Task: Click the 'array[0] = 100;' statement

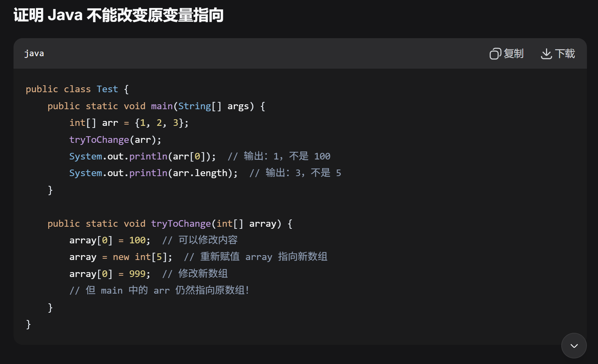Action: click(110, 240)
